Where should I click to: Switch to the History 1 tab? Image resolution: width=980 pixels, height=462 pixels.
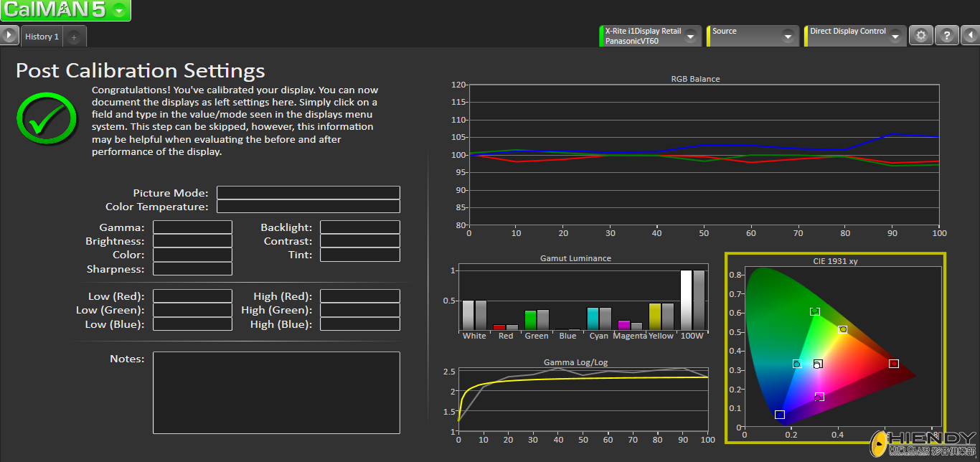tap(42, 37)
